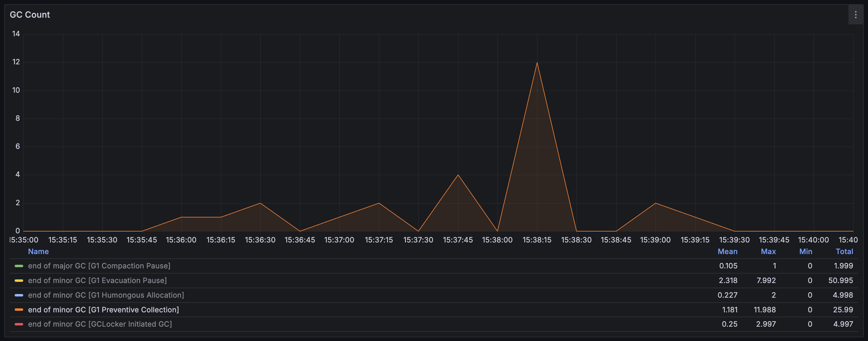Click Max value 11.988 for Preventive Collection
The height and width of the screenshot is (341, 868).
(765, 310)
